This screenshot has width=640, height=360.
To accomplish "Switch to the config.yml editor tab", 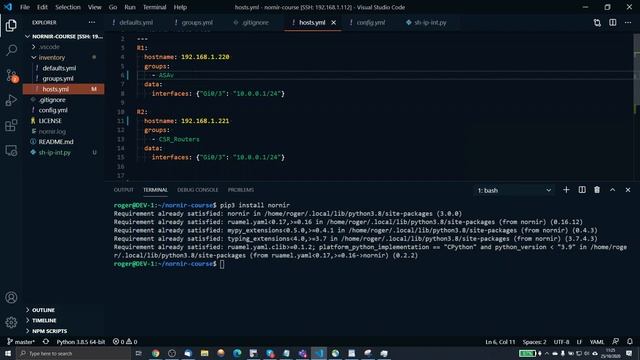I will [x=370, y=22].
